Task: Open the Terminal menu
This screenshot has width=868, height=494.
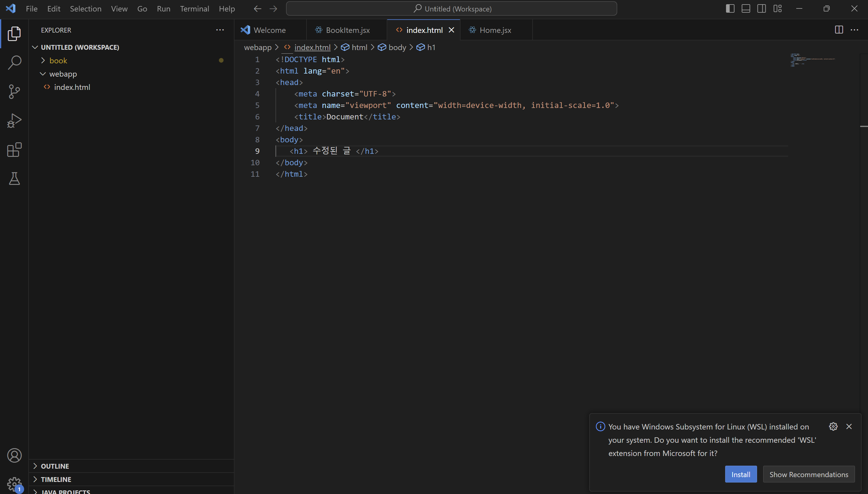Action: [x=194, y=8]
